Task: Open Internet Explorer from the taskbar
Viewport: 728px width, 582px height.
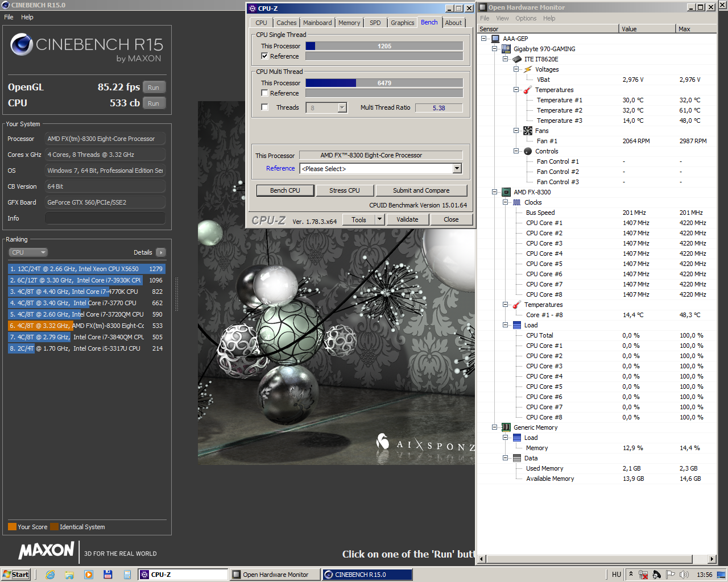Action: [x=50, y=575]
